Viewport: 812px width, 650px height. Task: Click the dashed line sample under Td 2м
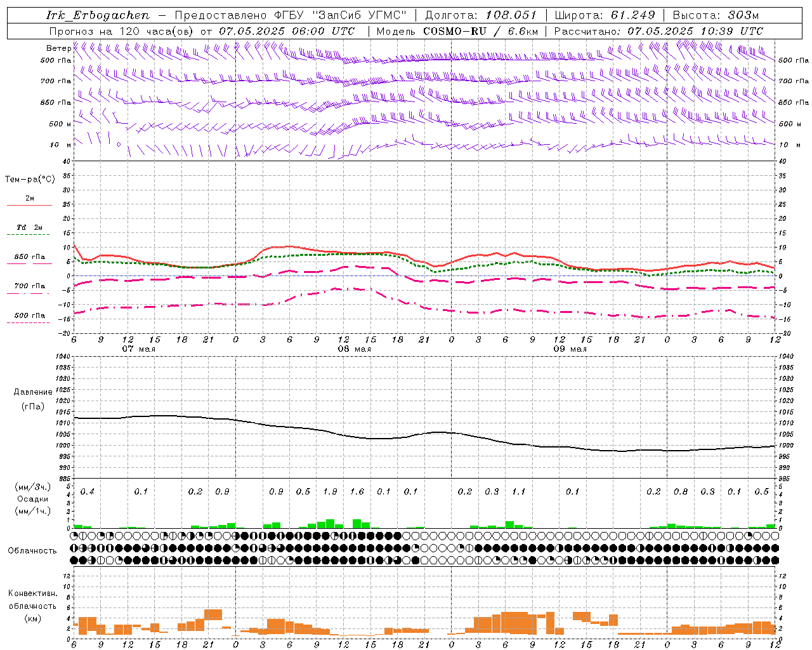(29, 235)
